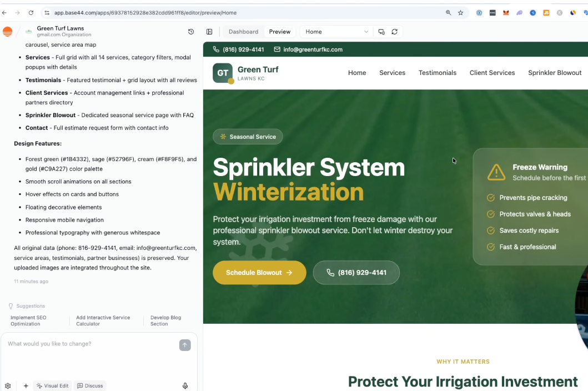Viewport: 588px width, 391px height.
Task: Open the Sprinkler Blowout nav link
Action: (x=555, y=73)
